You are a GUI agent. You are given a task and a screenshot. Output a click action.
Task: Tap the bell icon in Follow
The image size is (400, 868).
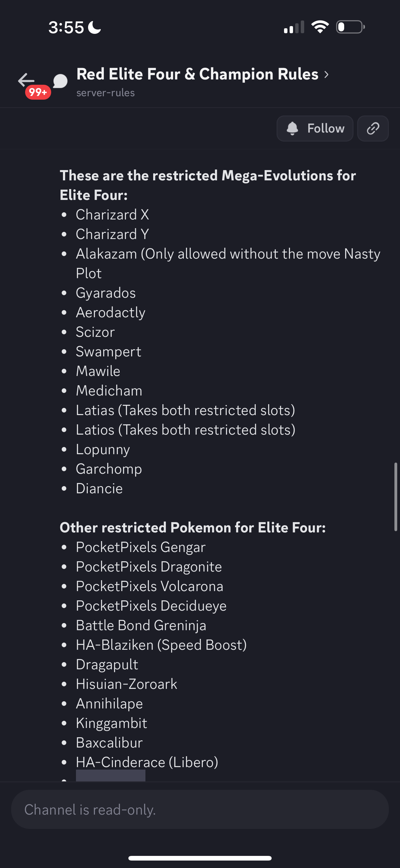coord(292,129)
